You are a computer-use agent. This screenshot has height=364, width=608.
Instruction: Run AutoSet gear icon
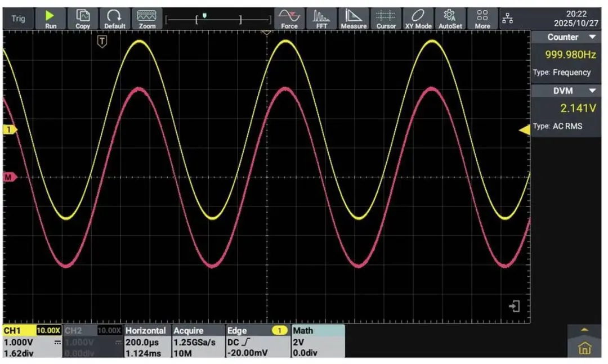(450, 19)
